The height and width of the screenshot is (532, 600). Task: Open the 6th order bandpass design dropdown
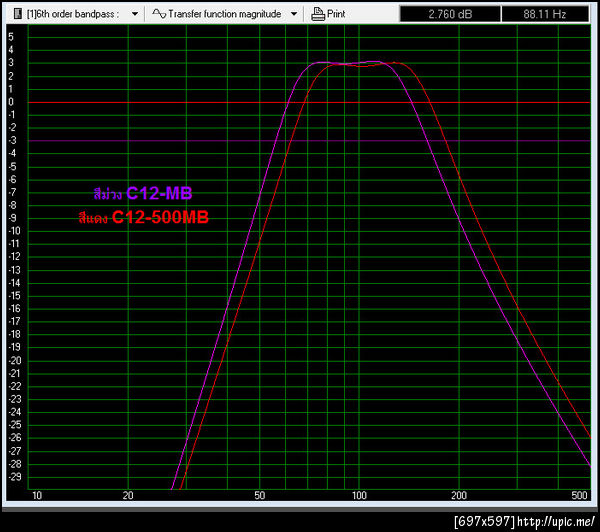[135, 14]
